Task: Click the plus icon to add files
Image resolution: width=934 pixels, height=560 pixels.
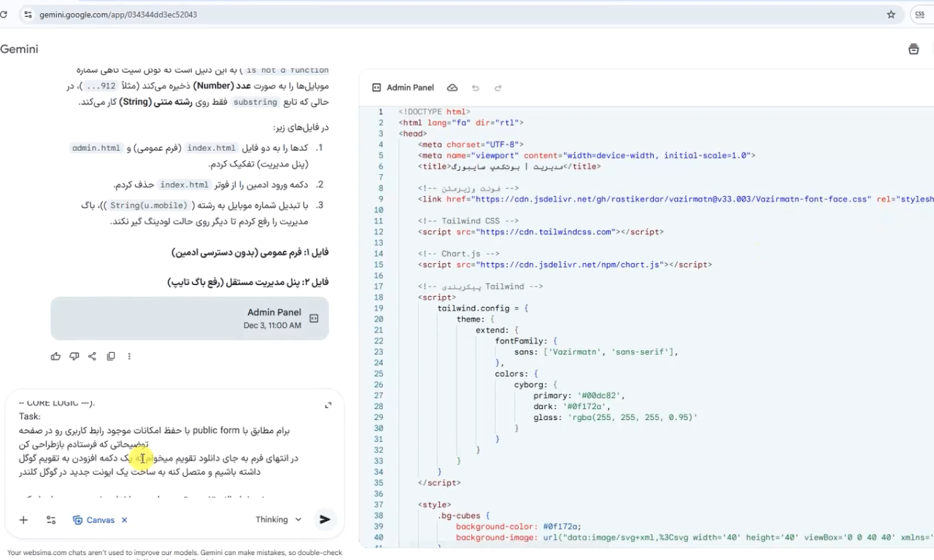Action: 23,520
